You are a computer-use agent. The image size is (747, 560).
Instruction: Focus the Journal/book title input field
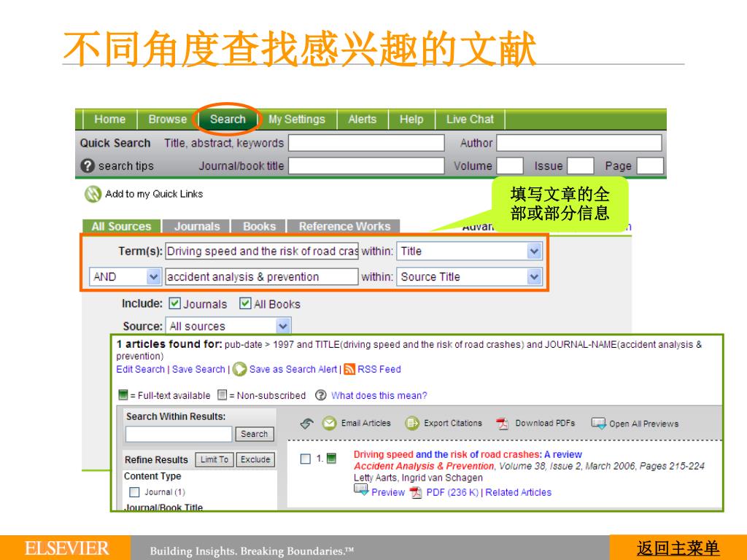pyautogui.click(x=366, y=166)
